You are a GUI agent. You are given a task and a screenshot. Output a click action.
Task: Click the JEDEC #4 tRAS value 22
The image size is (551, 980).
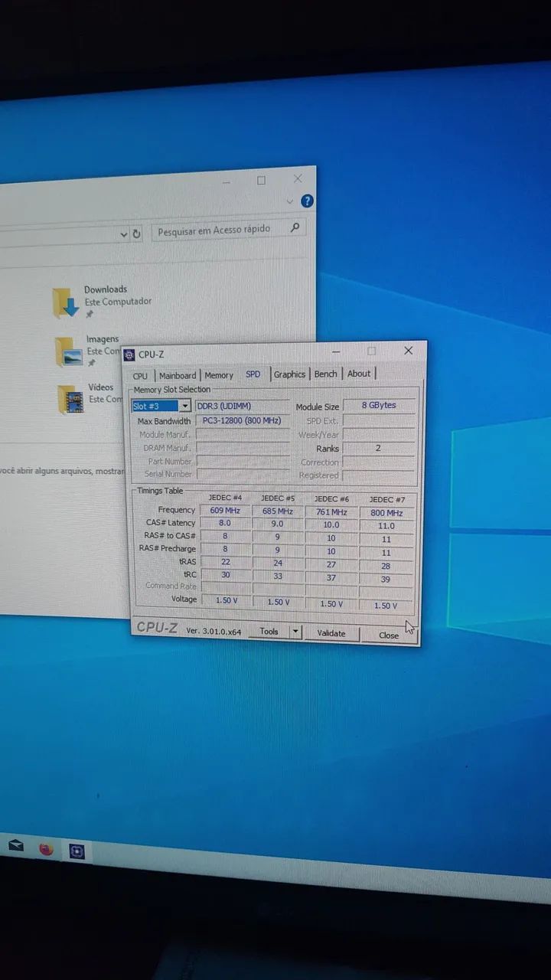coord(226,561)
